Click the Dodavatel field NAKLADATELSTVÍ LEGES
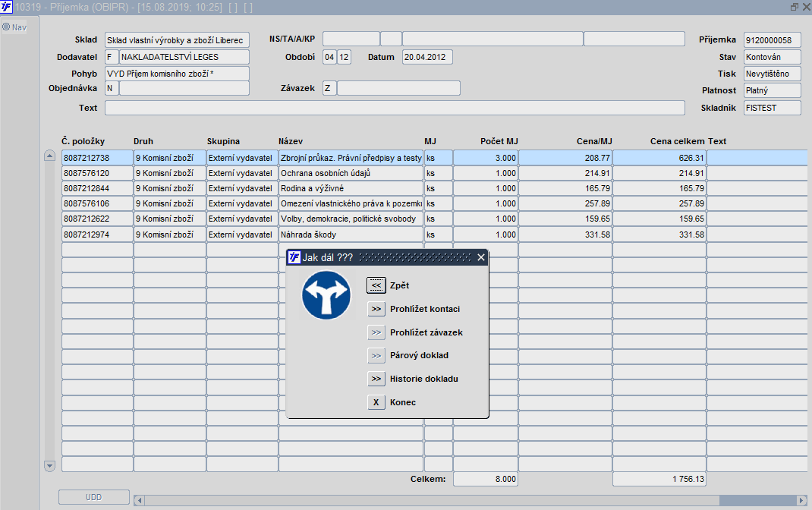Image resolution: width=812 pixels, height=510 pixels. (x=184, y=57)
